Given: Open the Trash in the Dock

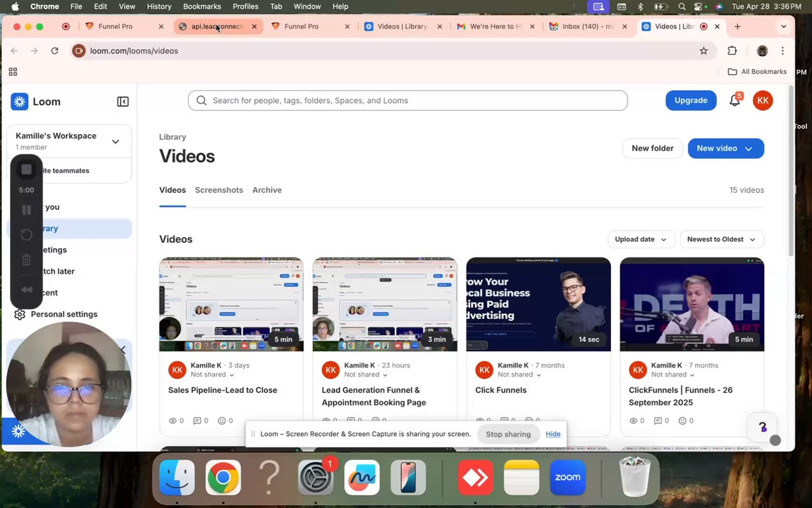Looking at the screenshot, I should pyautogui.click(x=635, y=476).
